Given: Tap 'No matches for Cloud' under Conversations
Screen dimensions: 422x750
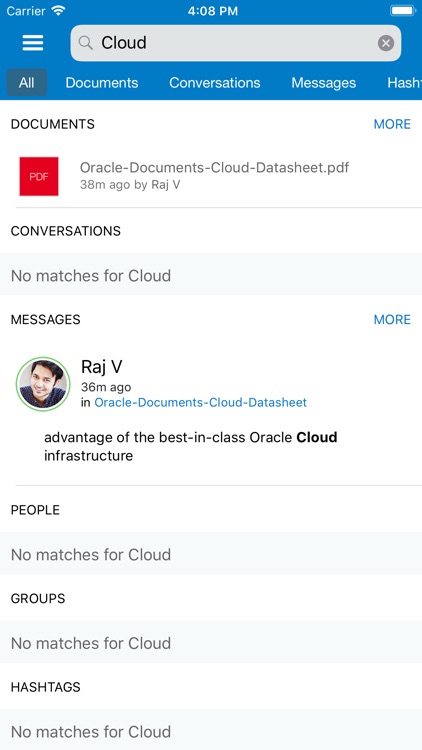Looking at the screenshot, I should pyautogui.click(x=91, y=276).
